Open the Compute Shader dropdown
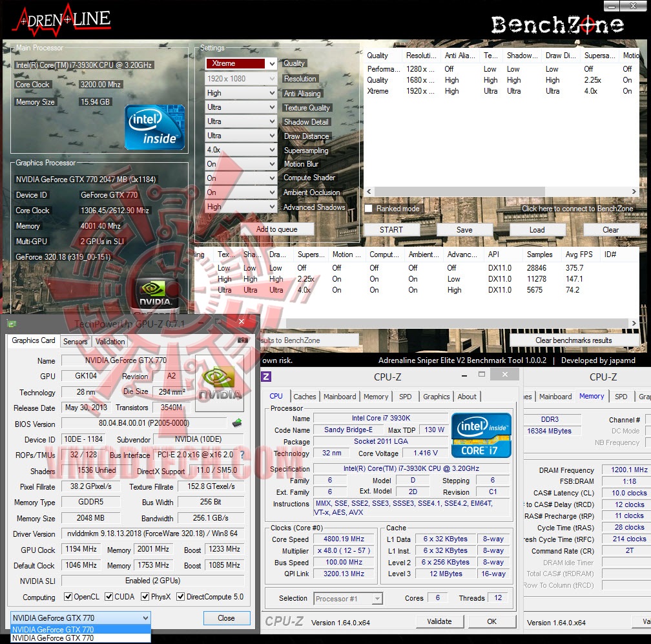Viewport: 651px width, 644px height. pyautogui.click(x=241, y=178)
